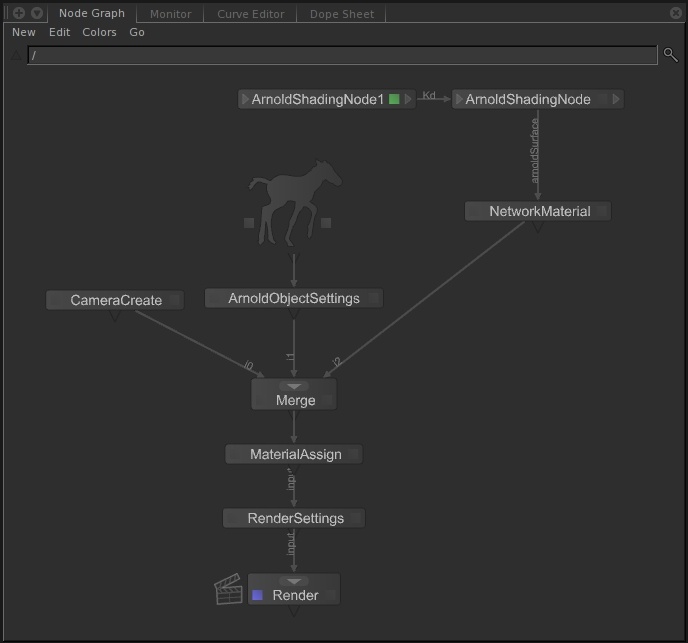Viewport: 688px width, 643px height.
Task: Select the ArnoldShadingNode1 node
Action: pos(327,99)
